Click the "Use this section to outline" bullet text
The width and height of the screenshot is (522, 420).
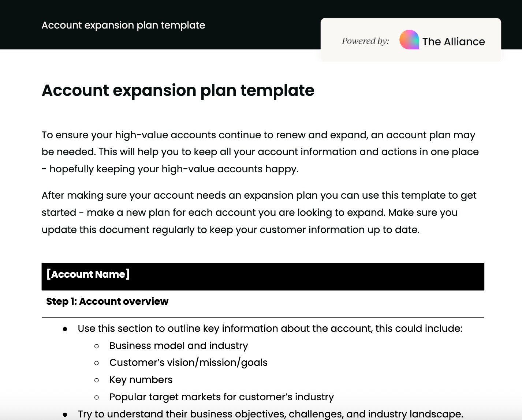click(270, 329)
